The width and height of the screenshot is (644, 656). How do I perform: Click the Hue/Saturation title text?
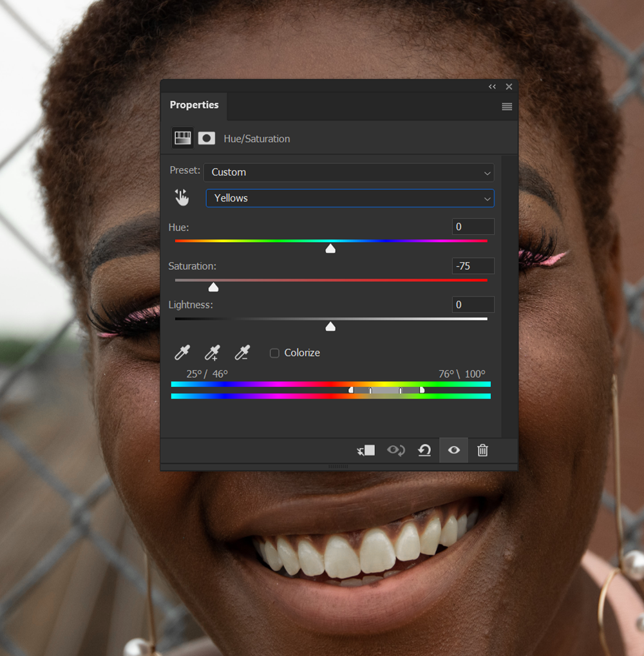click(x=257, y=139)
